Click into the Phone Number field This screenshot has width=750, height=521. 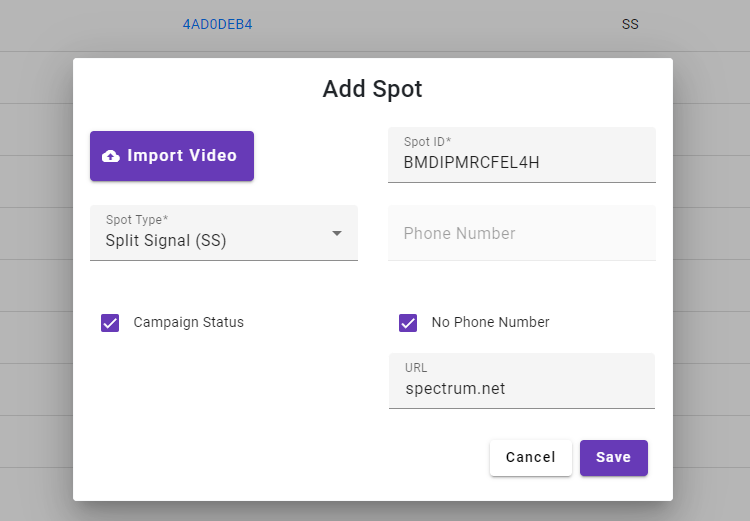(522, 233)
